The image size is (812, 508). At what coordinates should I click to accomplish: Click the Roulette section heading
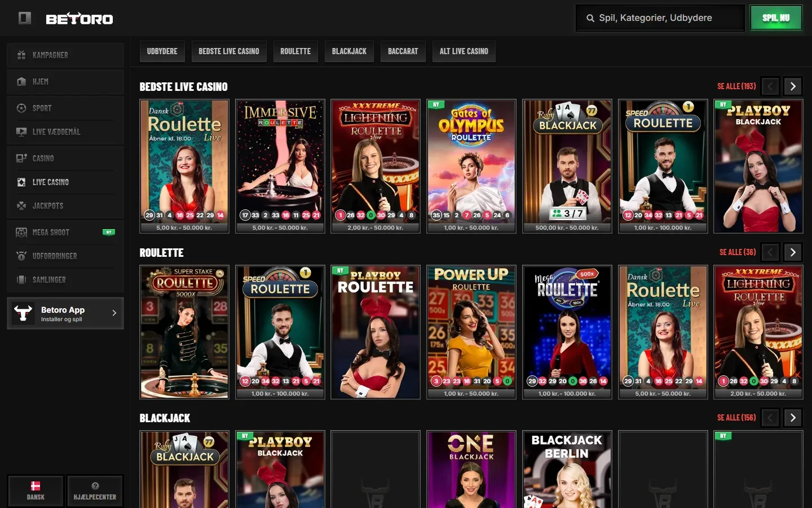coord(162,253)
